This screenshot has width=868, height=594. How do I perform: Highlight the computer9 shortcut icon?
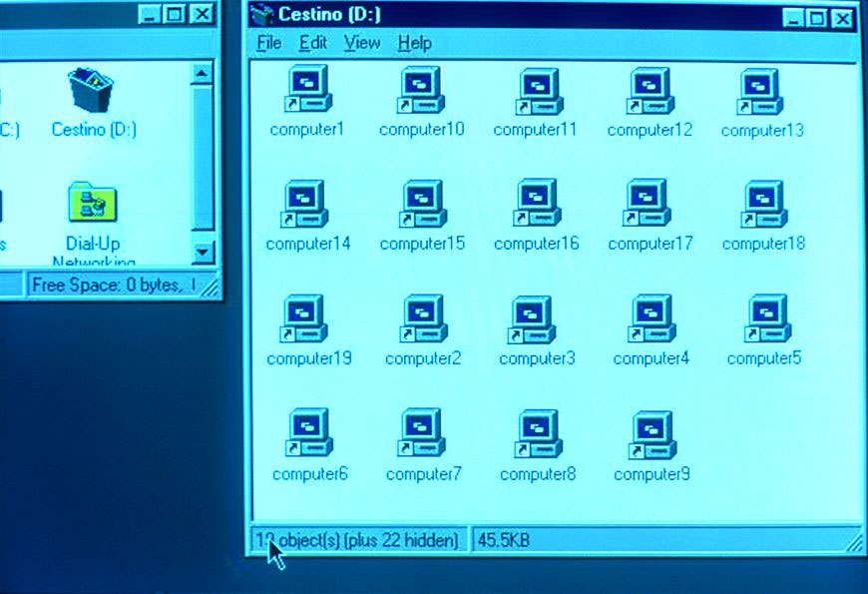pyautogui.click(x=652, y=435)
